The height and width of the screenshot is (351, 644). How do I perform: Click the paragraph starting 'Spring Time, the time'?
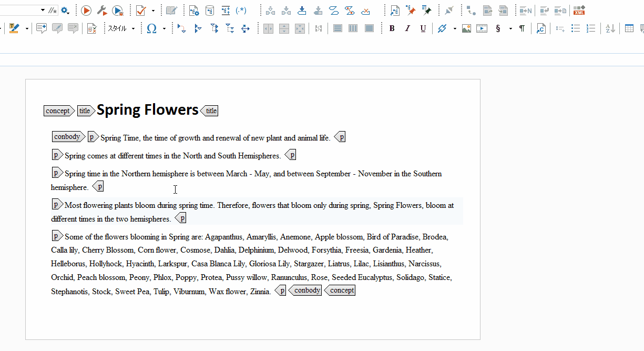click(216, 138)
